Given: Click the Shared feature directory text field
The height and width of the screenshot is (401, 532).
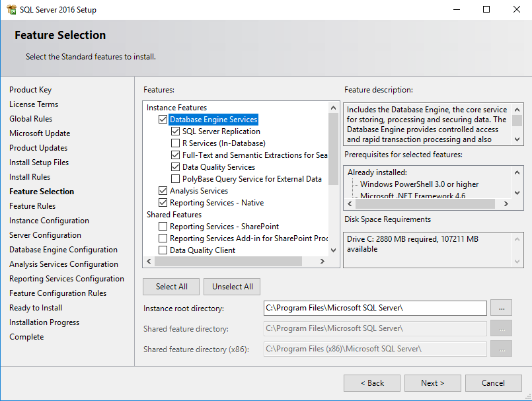Looking at the screenshot, I should (375, 328).
